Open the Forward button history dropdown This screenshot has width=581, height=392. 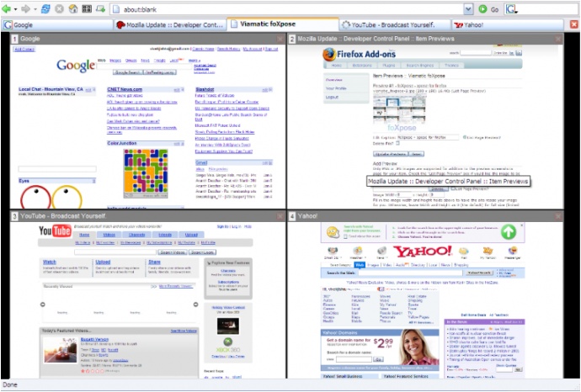pos(35,9)
